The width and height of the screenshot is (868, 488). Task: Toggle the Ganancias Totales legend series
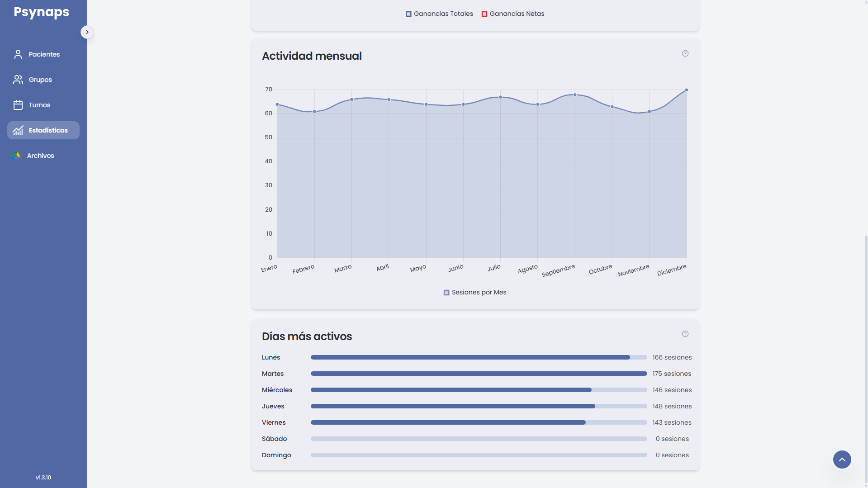point(439,14)
